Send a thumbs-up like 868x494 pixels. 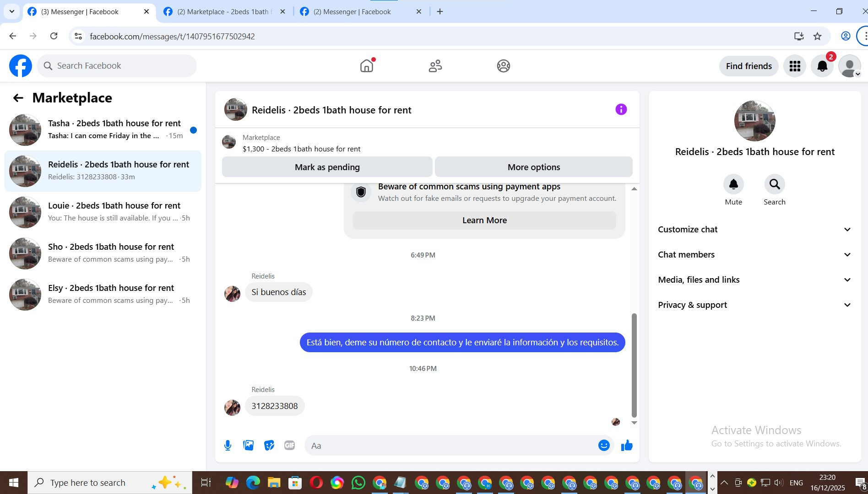pyautogui.click(x=627, y=445)
